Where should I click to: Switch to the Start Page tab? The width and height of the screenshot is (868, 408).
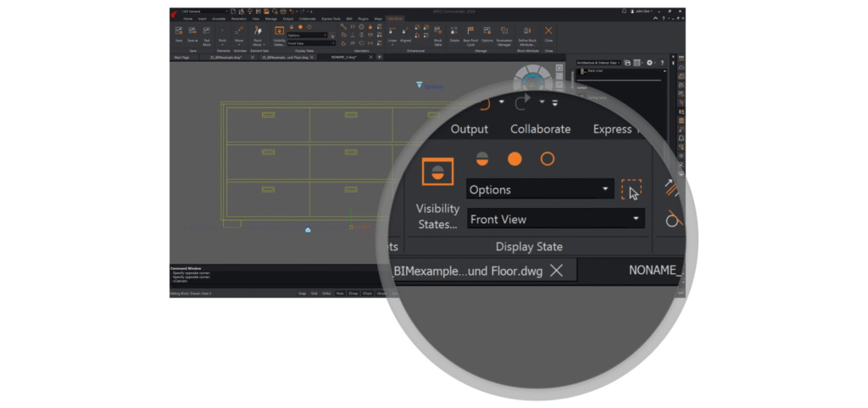[181, 57]
